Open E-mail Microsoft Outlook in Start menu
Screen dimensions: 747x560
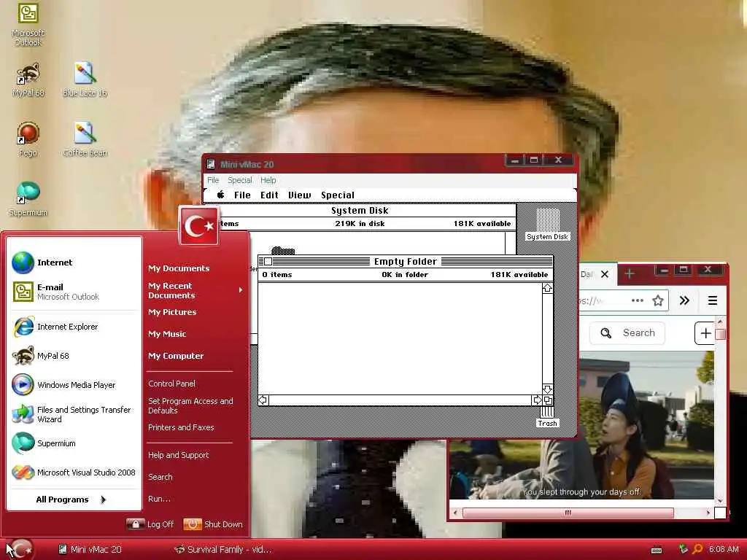pos(75,292)
